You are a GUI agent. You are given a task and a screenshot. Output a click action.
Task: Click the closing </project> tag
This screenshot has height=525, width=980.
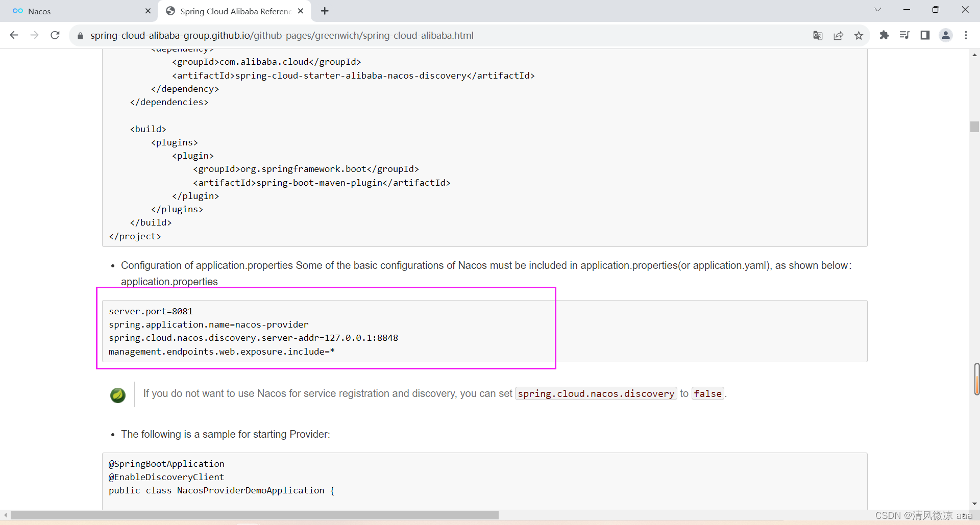coord(135,236)
